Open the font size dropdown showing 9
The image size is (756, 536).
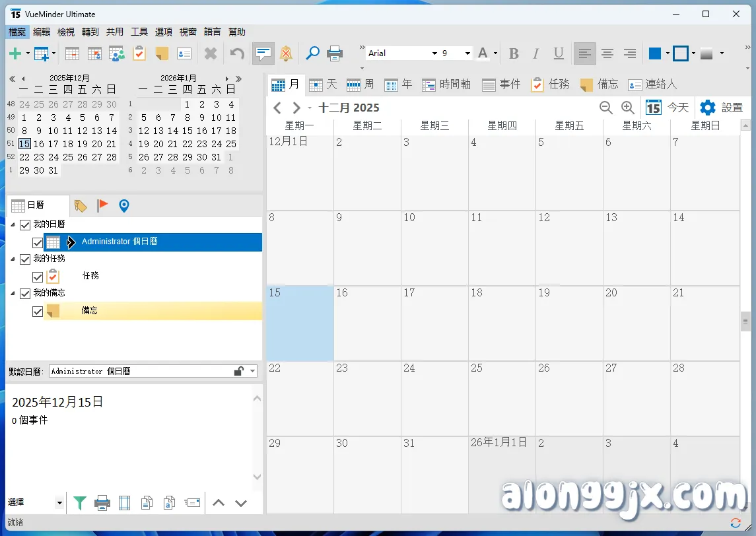(467, 53)
